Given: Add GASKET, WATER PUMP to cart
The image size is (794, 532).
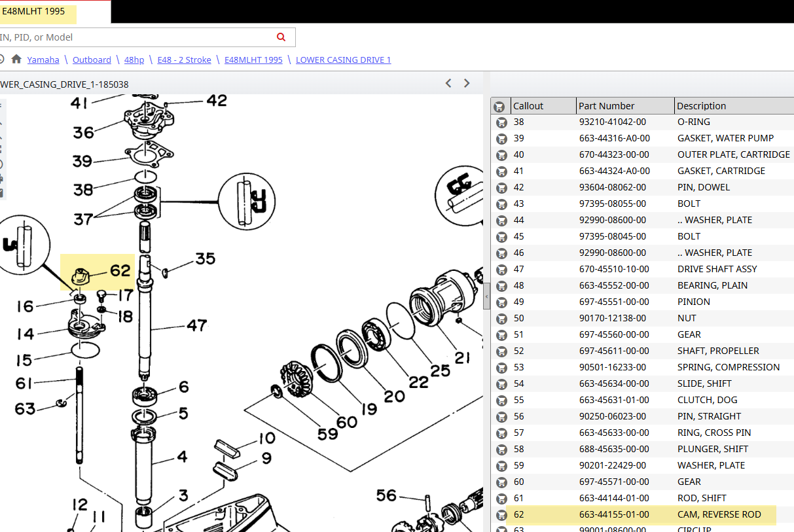Looking at the screenshot, I should (x=501, y=139).
